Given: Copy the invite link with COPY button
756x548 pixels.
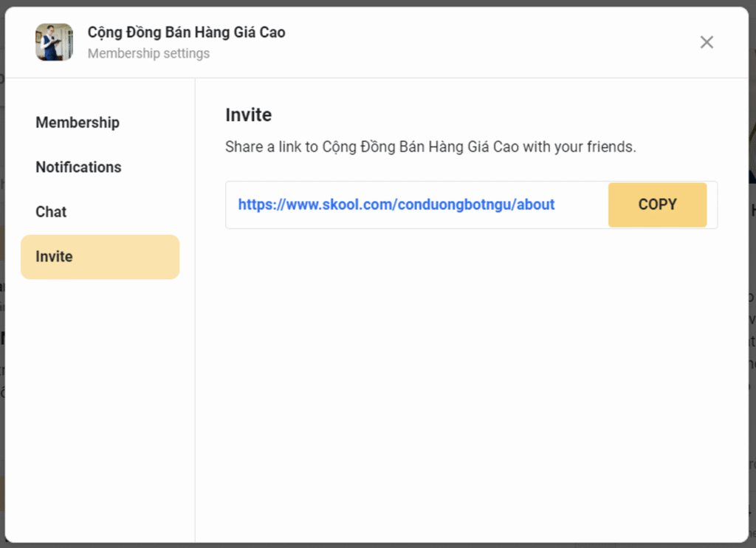Looking at the screenshot, I should (x=657, y=205).
